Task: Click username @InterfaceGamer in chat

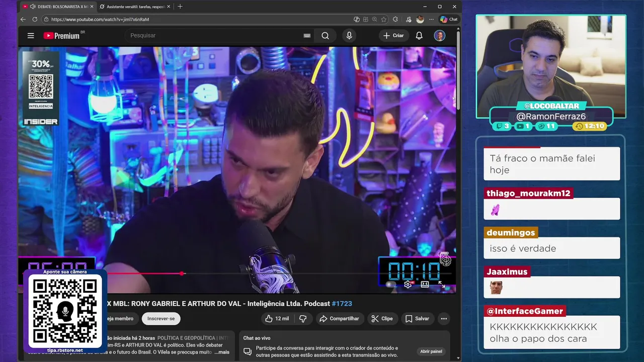Action: pos(525,311)
